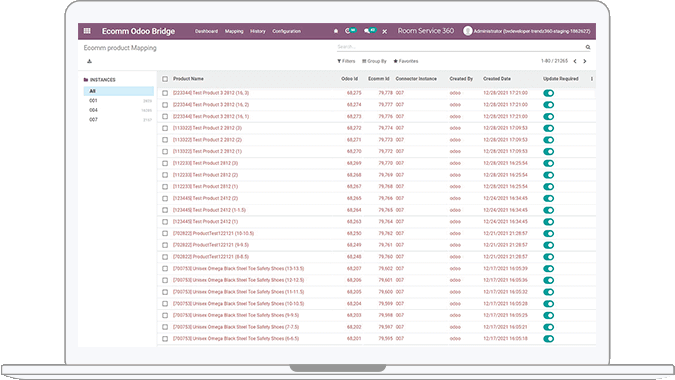This screenshot has width=675, height=380.
Task: Open the Room Service 360 company switcher
Action: coord(425,31)
